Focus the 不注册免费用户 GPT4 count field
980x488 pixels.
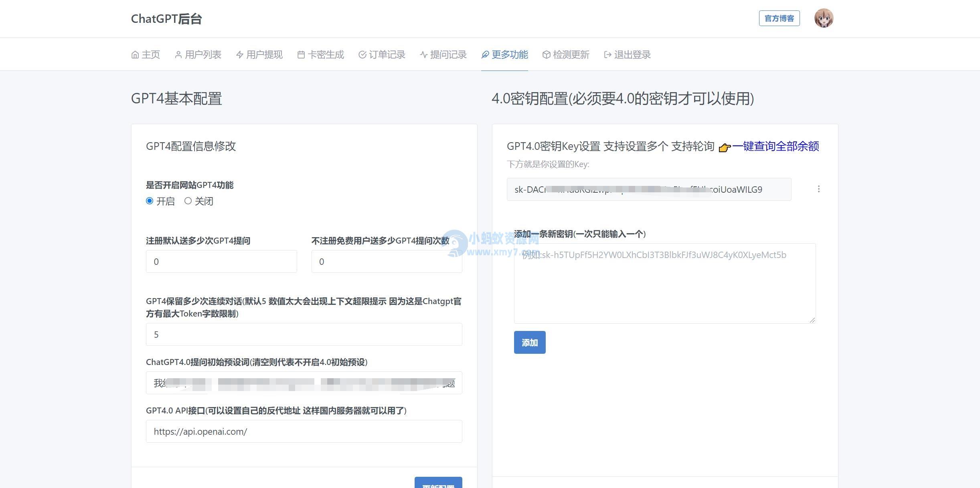coord(387,262)
